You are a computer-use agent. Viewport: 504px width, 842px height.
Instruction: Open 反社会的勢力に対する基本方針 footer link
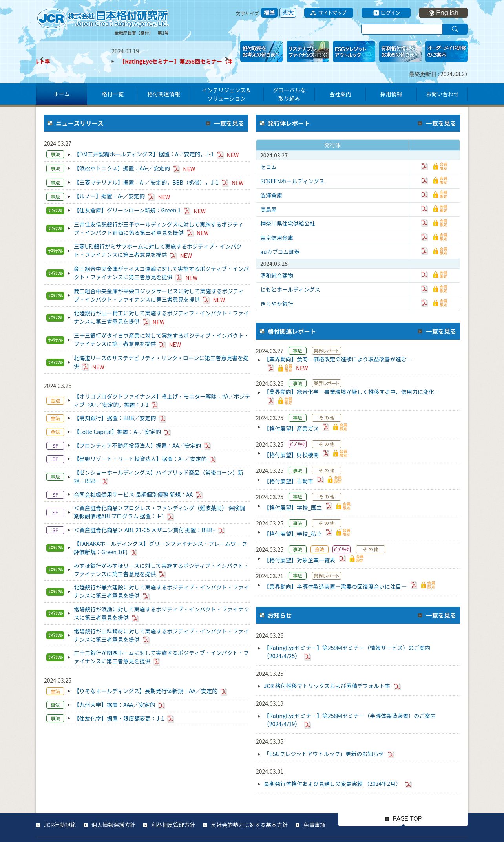coord(249,825)
